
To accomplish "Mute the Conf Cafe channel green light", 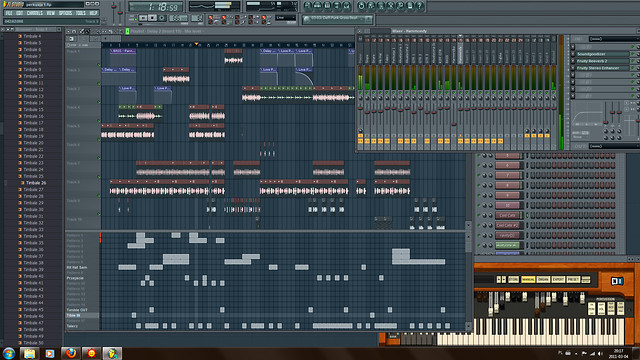I will pos(479,215).
